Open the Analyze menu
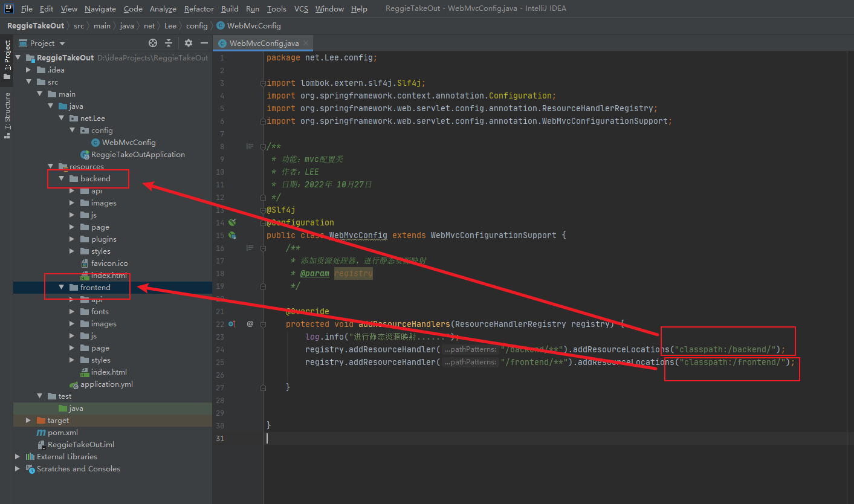Image resolution: width=854 pixels, height=504 pixels. [x=163, y=9]
